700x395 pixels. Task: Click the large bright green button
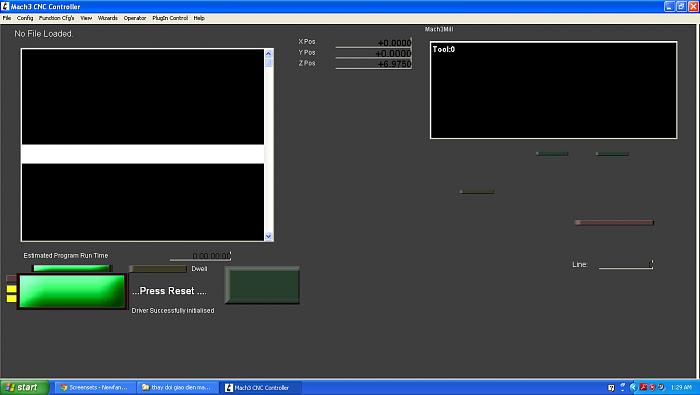[x=72, y=291]
